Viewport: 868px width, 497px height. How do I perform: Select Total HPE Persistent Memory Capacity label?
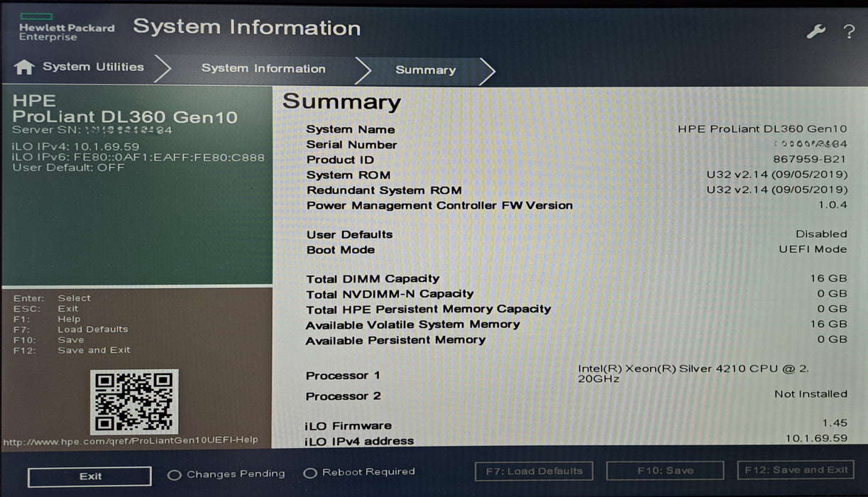429,310
